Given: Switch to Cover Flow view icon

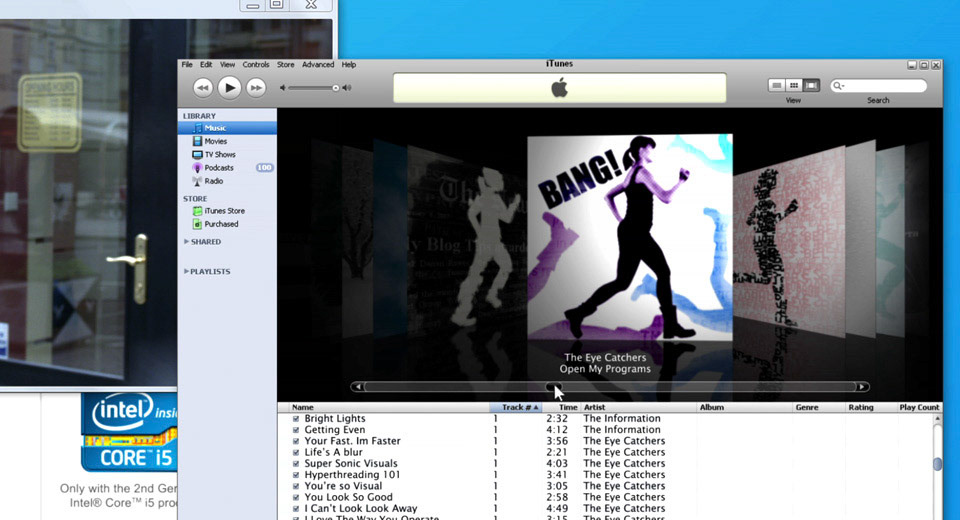Looking at the screenshot, I should click(x=811, y=86).
